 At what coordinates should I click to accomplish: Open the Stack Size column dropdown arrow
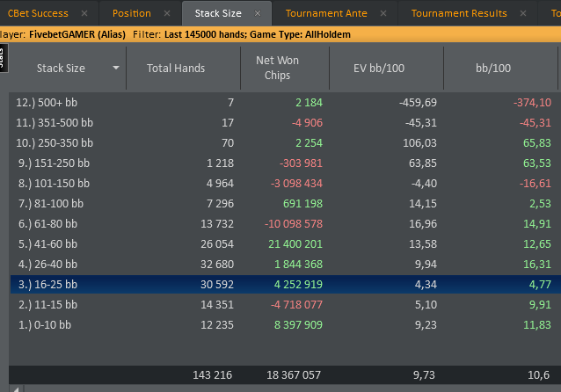[x=116, y=69]
